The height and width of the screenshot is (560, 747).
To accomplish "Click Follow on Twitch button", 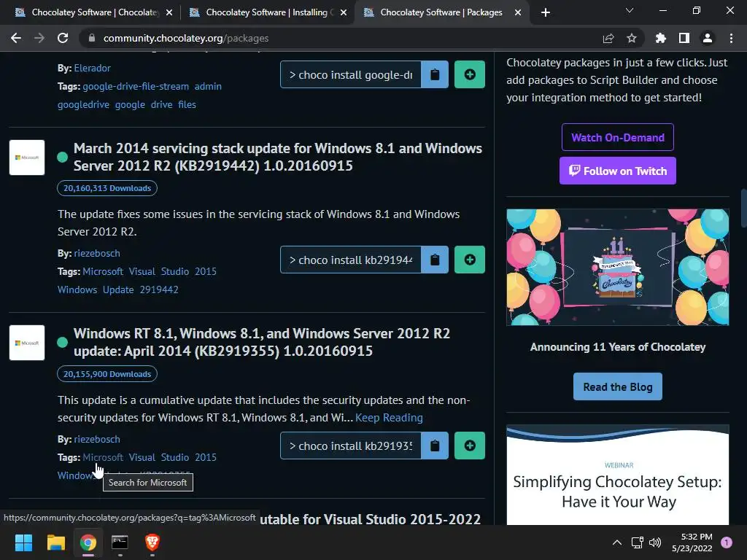I will point(617,171).
